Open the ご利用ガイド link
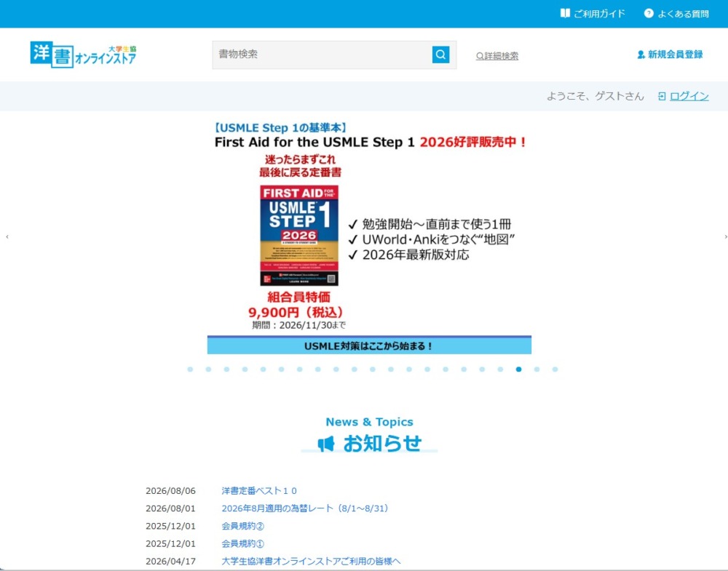The height and width of the screenshot is (571, 728). tap(599, 14)
